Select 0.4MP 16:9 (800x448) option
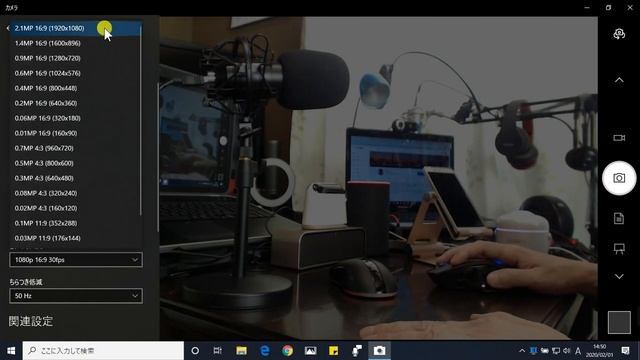This screenshot has width=640, height=360. [x=76, y=88]
